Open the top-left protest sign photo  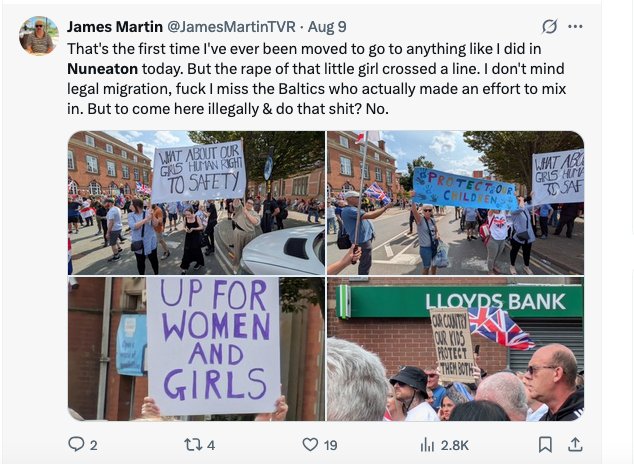pyautogui.click(x=194, y=203)
